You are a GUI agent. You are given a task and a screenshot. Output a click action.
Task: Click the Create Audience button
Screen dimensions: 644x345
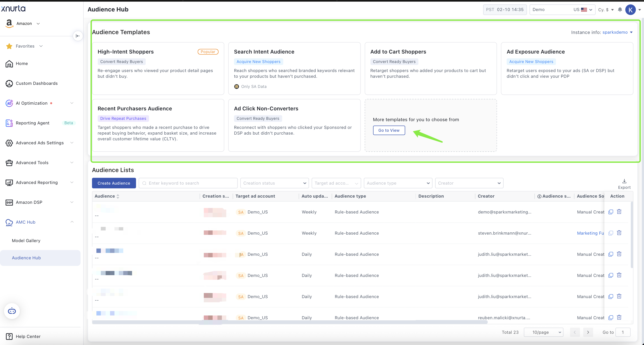[x=114, y=183]
